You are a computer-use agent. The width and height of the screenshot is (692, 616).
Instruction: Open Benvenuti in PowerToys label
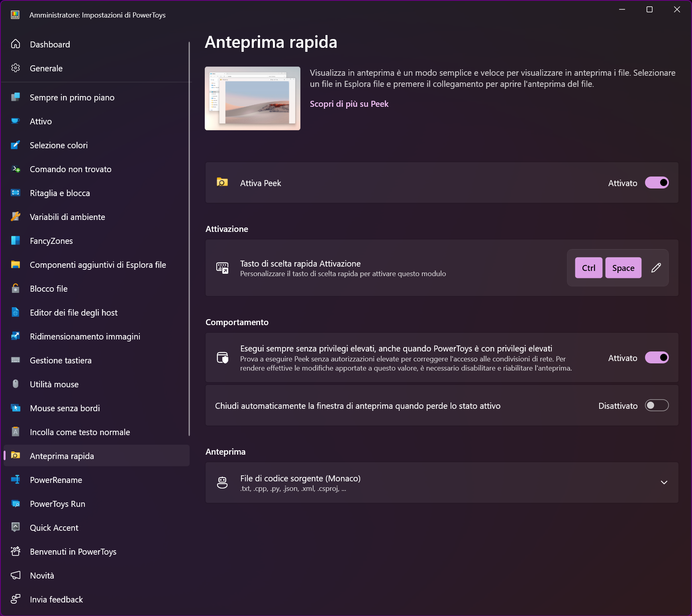[x=73, y=551]
